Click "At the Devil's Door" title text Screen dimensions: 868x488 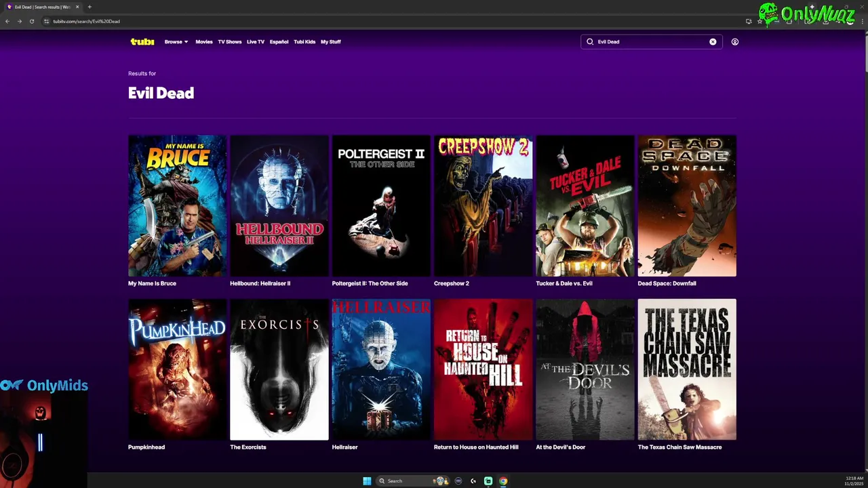click(x=561, y=447)
